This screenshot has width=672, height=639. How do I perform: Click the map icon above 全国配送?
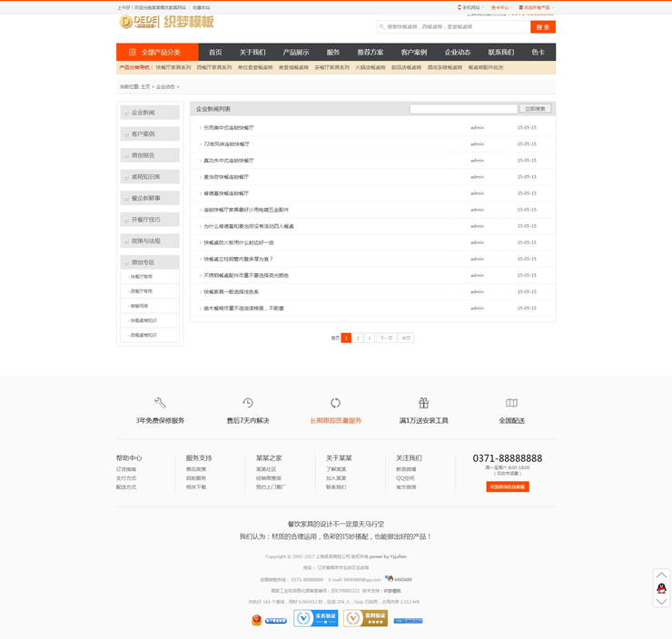pos(511,403)
